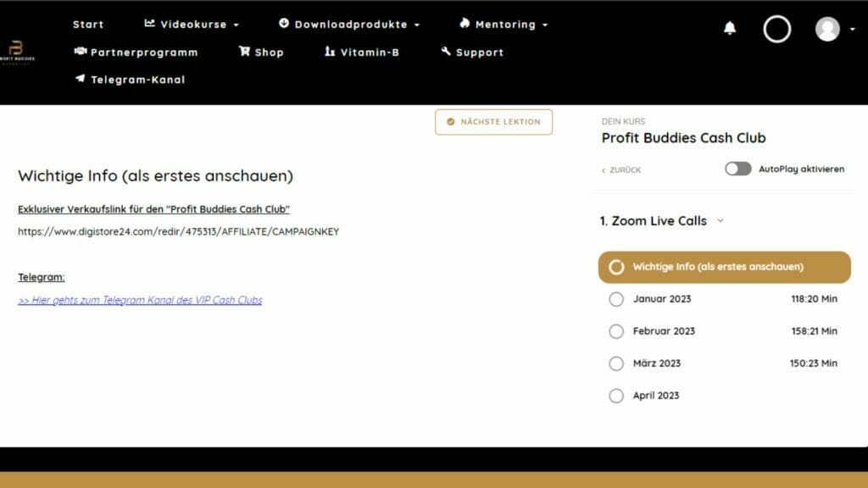Viewport: 868px width, 488px height.
Task: Click the Telegram-Kanal paper plane icon
Action: pyautogui.click(x=81, y=79)
